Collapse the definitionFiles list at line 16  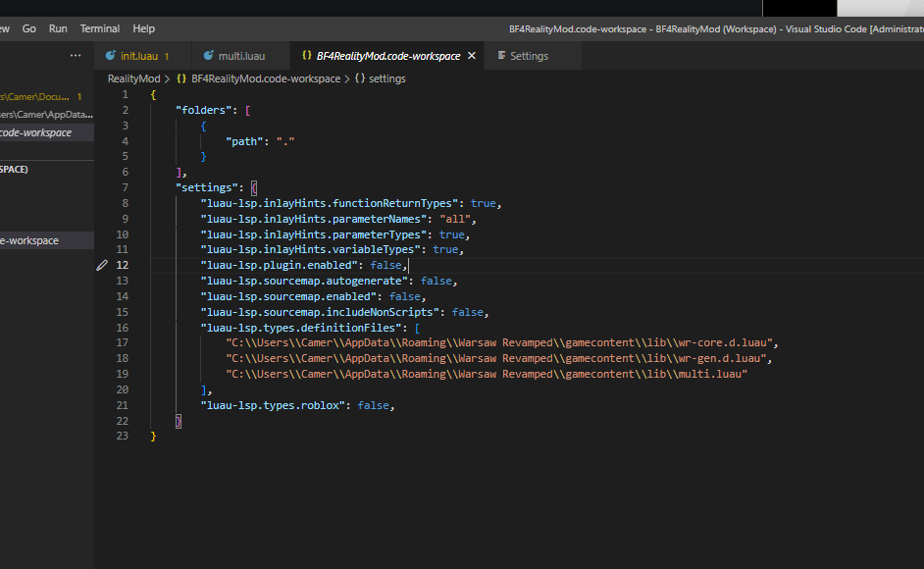tap(137, 327)
